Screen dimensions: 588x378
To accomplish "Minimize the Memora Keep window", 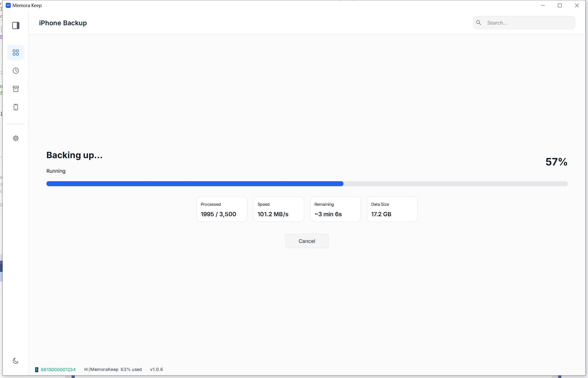I will click(x=543, y=5).
